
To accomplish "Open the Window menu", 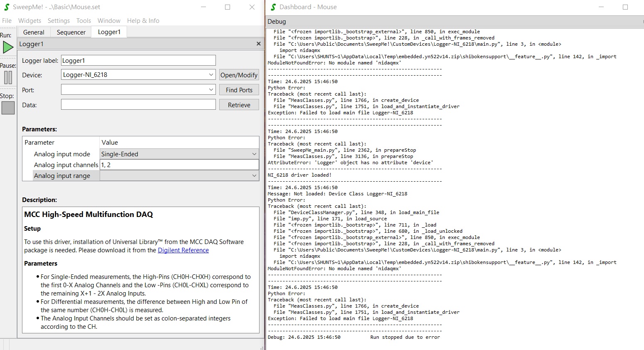I will [109, 21].
